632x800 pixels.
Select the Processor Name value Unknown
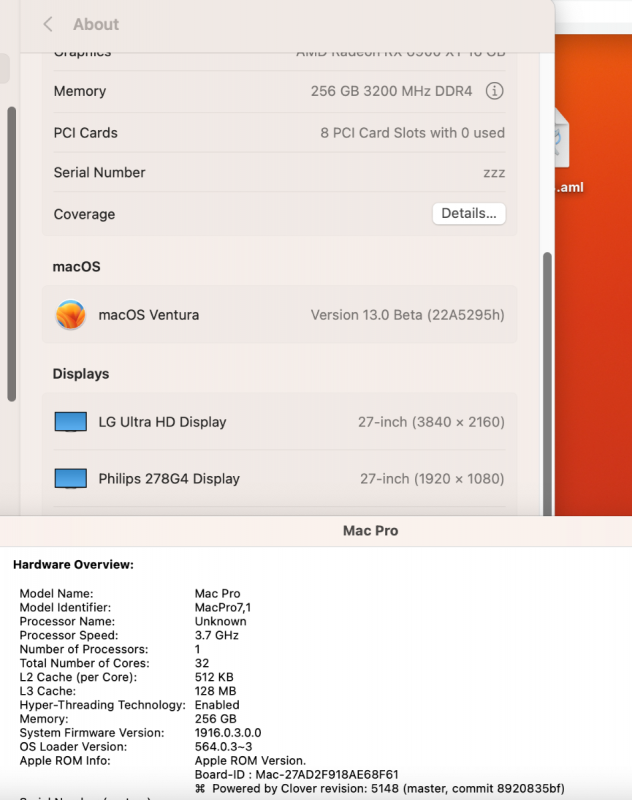click(x=220, y=621)
